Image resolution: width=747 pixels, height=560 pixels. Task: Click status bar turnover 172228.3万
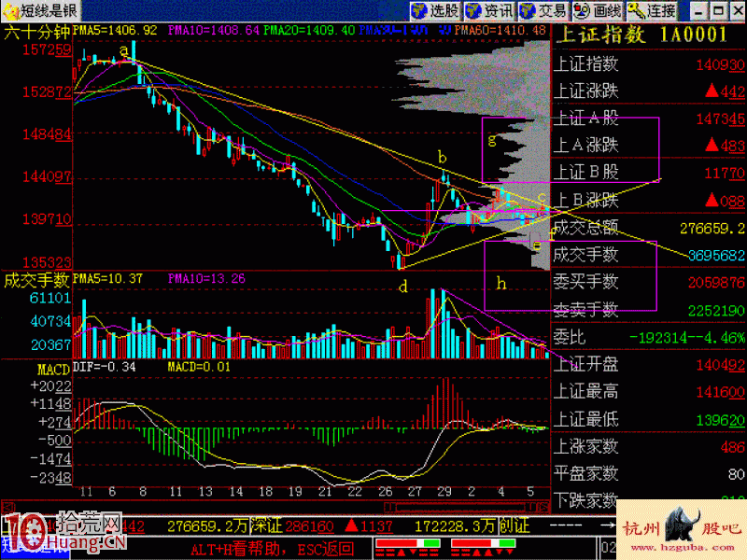tap(455, 526)
